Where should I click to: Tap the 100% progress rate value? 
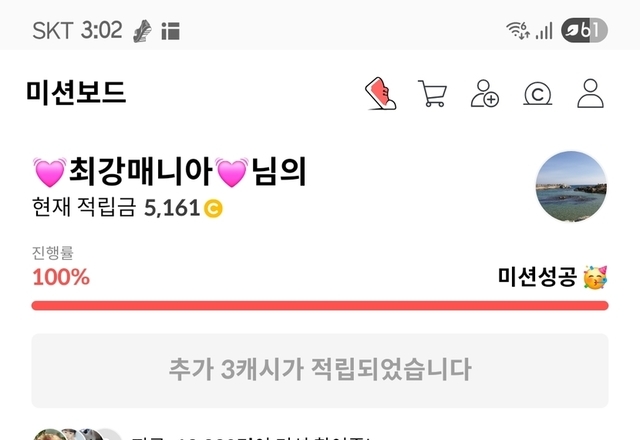click(x=61, y=277)
